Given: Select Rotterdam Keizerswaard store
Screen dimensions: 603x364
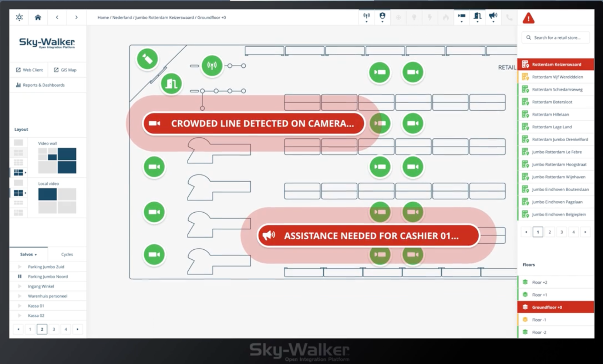Looking at the screenshot, I should click(x=556, y=64).
